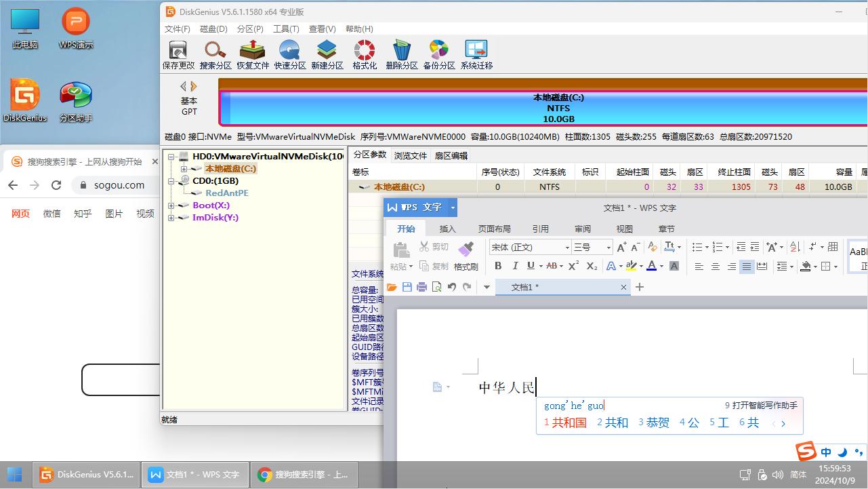Open 知乎 link on Sogou page
The height and width of the screenshot is (489, 868).
click(83, 214)
